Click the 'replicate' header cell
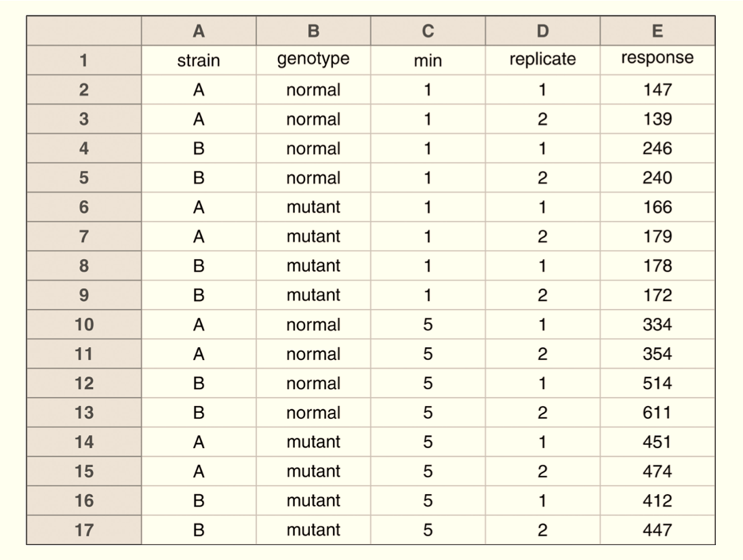Screen dimensions: 743x560 [542, 60]
